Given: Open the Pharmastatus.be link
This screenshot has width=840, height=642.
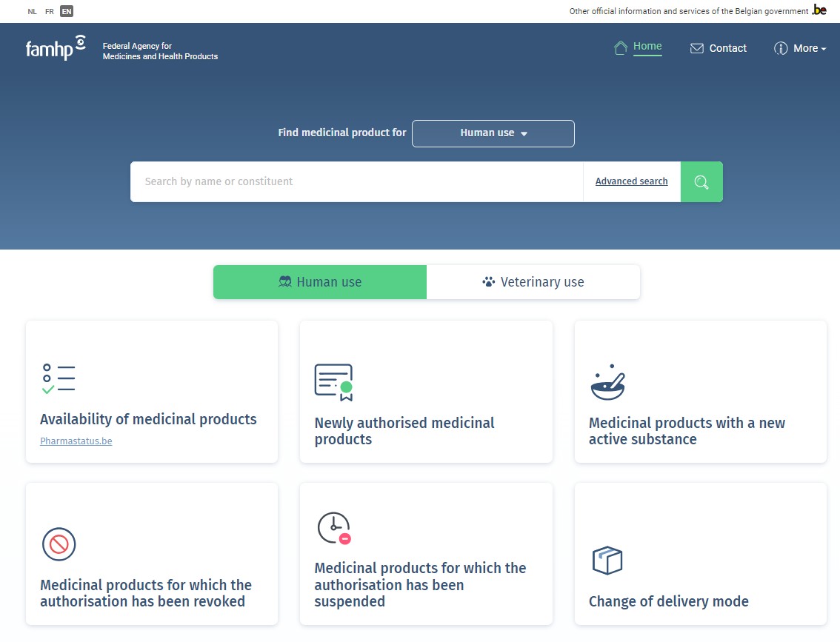Looking at the screenshot, I should [76, 441].
